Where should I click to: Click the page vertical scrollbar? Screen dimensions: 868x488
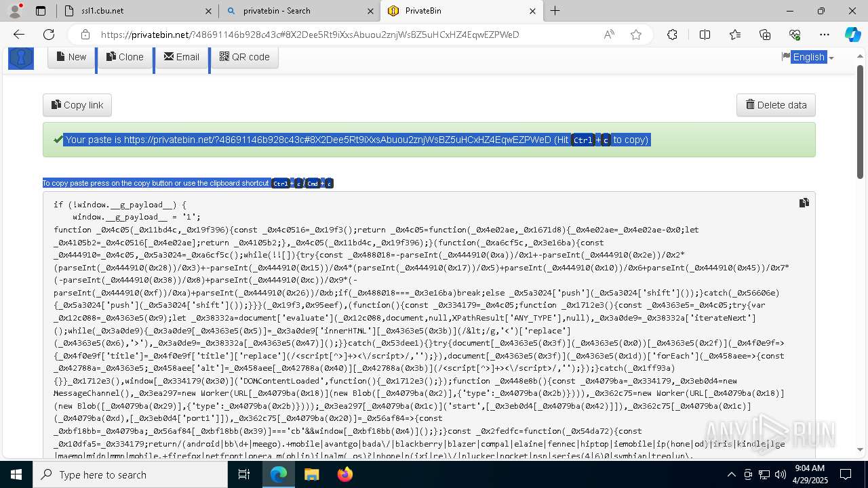(x=860, y=122)
